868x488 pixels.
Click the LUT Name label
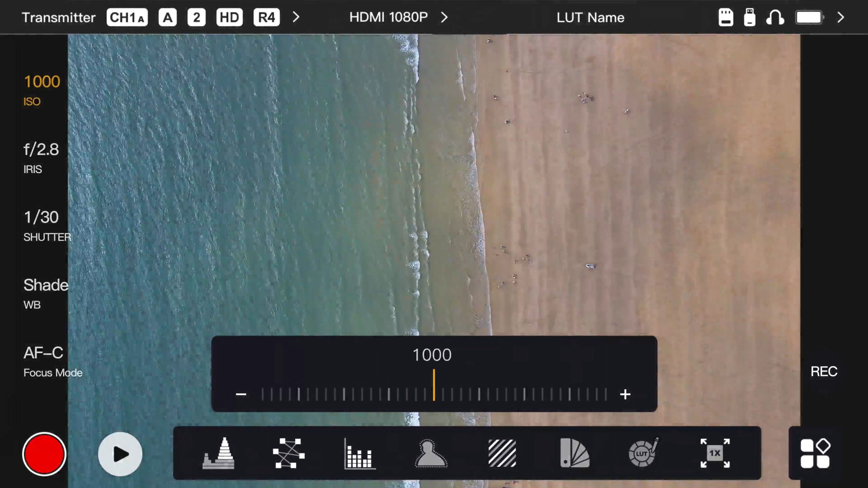[590, 17]
